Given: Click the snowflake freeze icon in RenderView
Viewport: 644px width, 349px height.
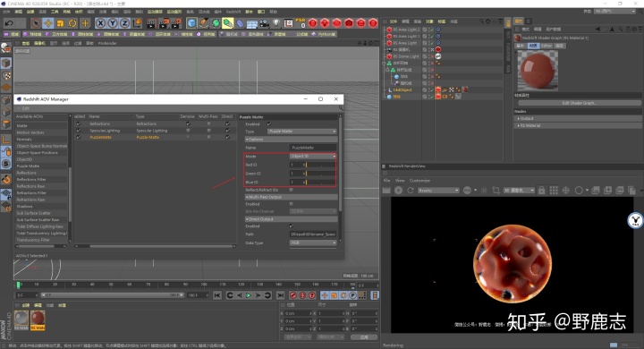Looking at the screenshot, I should pos(565,191).
